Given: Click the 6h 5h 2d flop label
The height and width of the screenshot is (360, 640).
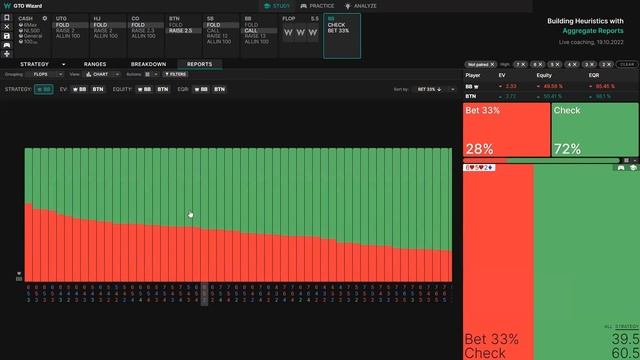Looking at the screenshot, I should coord(479,168).
